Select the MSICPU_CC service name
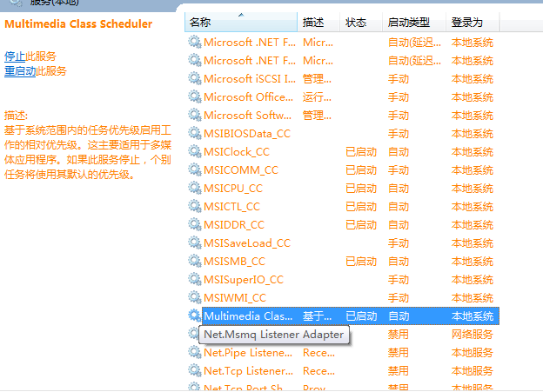This screenshot has width=543, height=392. (233, 189)
